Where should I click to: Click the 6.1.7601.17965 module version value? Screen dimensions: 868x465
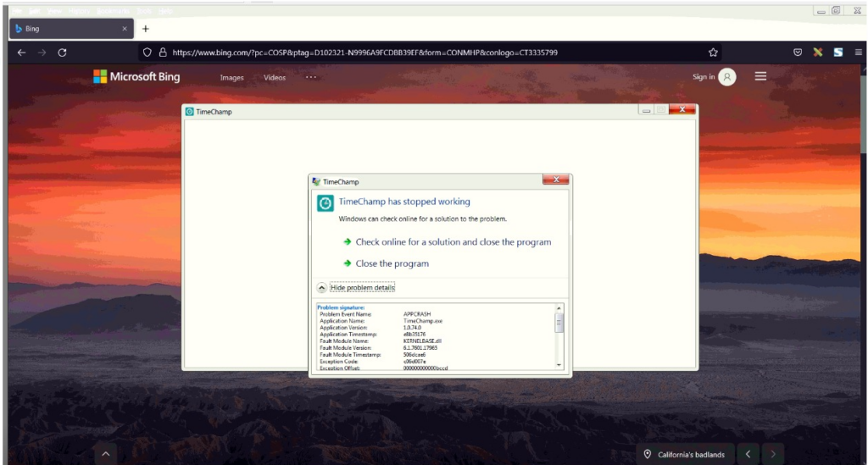(x=420, y=348)
